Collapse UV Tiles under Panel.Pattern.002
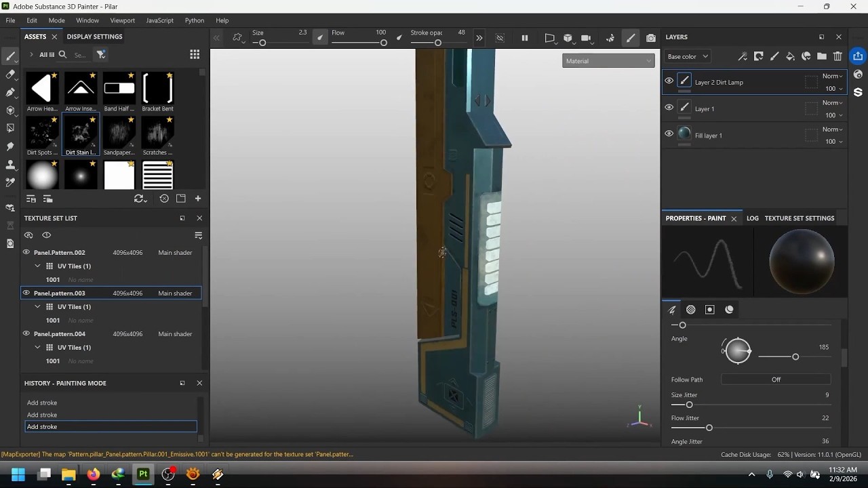Screen dimensions: 868x488 (37, 266)
